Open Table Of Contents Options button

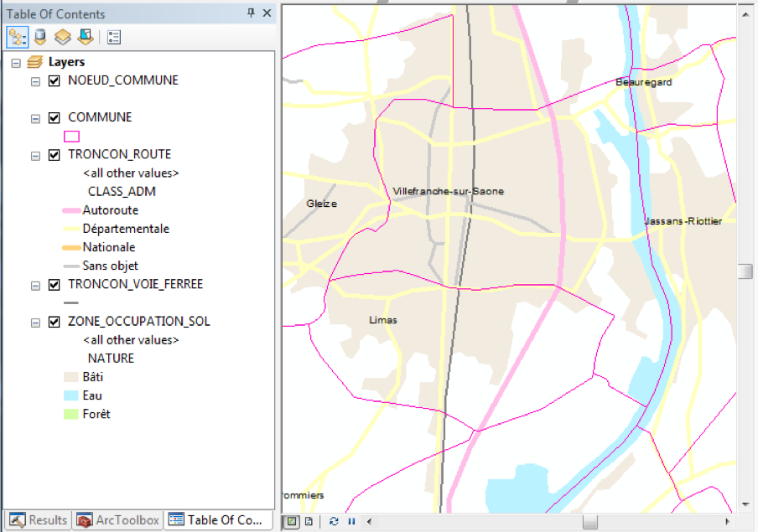coord(115,37)
